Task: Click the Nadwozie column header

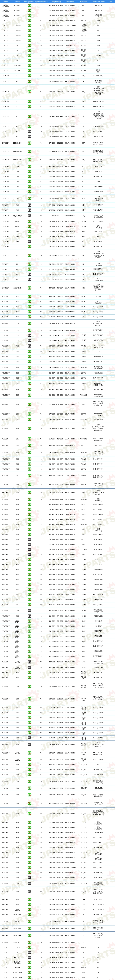Action: [x=84, y=1]
